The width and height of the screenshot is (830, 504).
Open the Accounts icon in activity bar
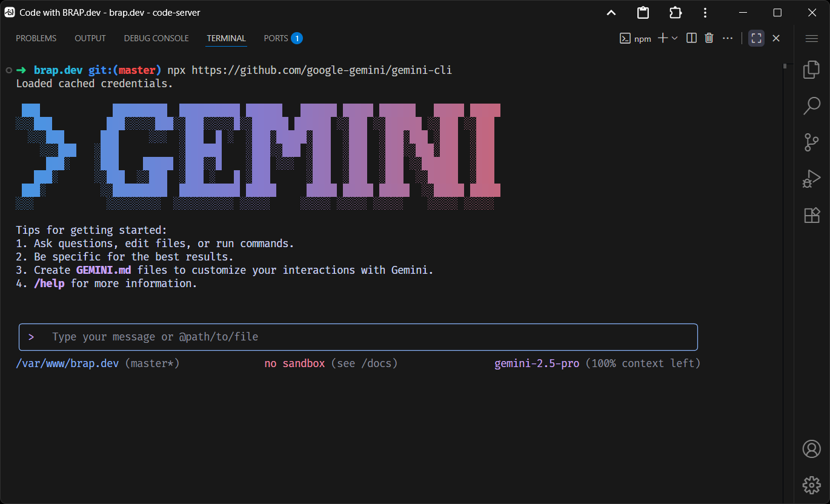[811, 449]
